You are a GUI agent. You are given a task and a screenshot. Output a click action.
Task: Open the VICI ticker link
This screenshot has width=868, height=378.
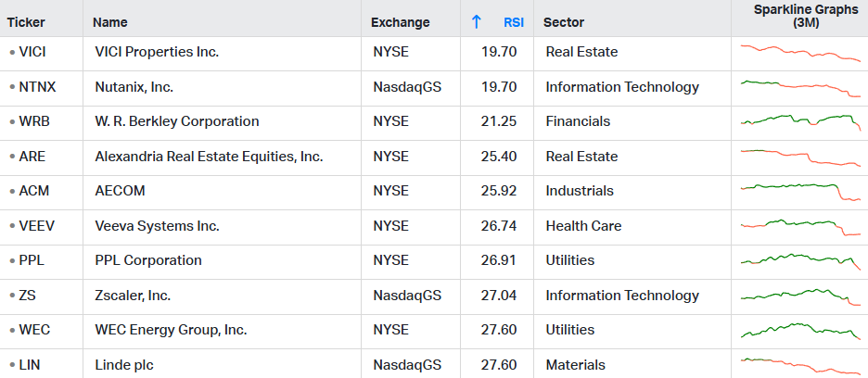click(33, 52)
